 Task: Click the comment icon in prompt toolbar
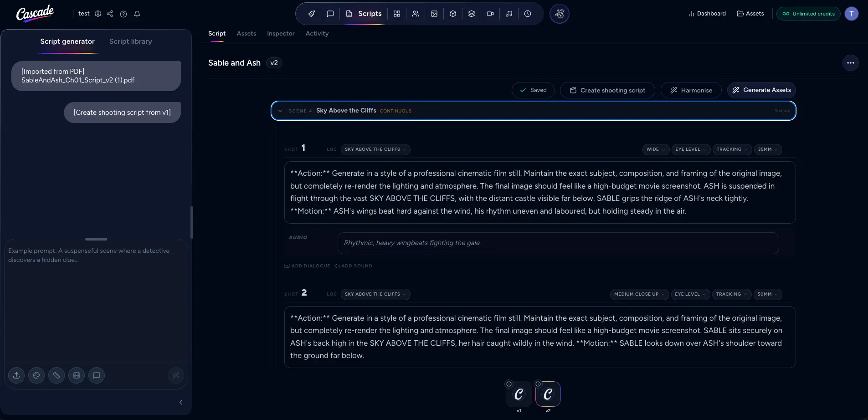97,375
